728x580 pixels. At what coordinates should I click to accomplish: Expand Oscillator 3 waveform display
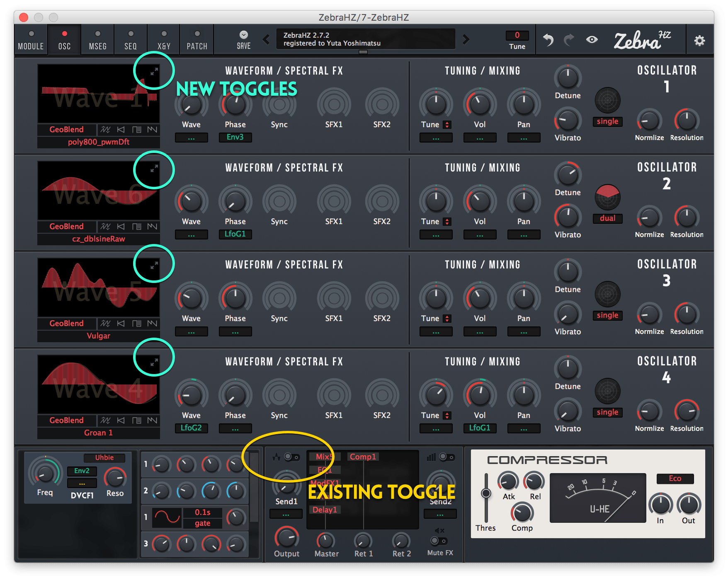pyautogui.click(x=154, y=265)
